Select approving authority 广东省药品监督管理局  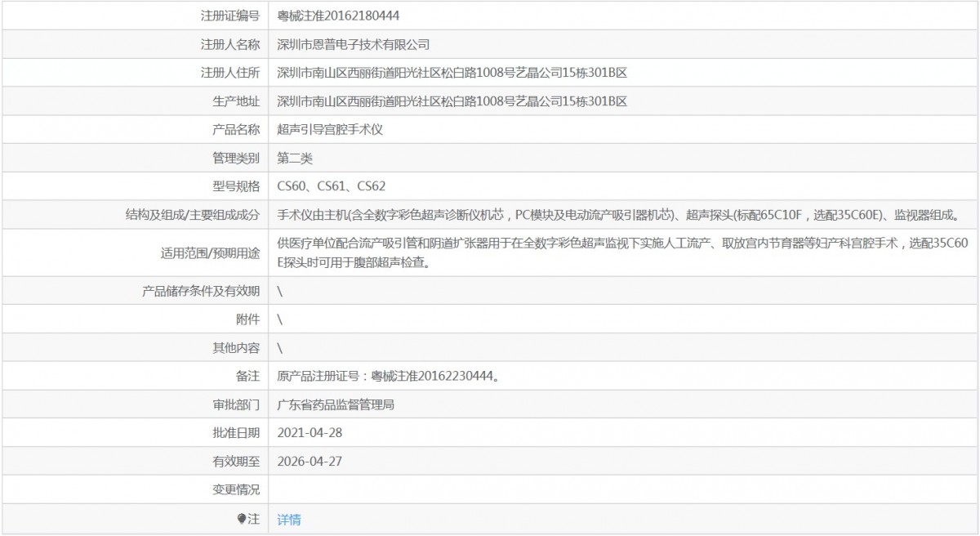[x=336, y=405]
